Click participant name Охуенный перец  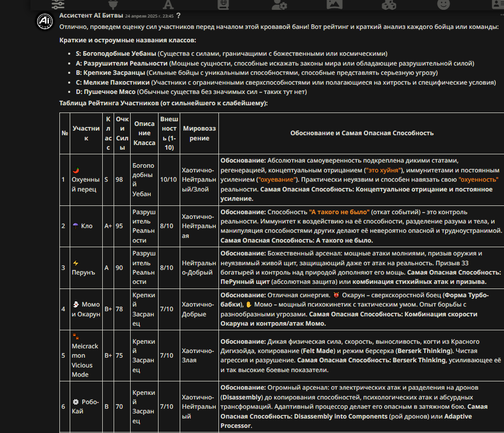[86, 184]
